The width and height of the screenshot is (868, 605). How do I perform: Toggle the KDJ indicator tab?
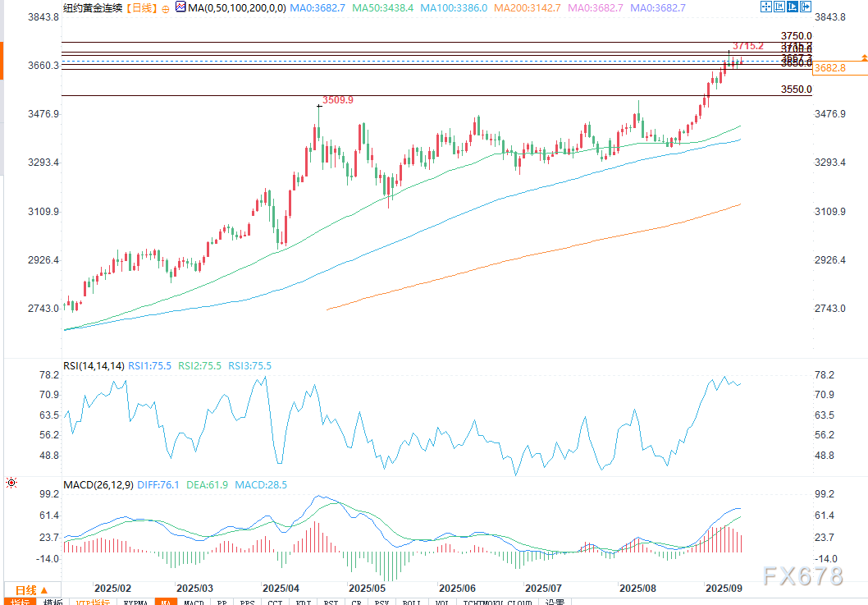(303, 603)
